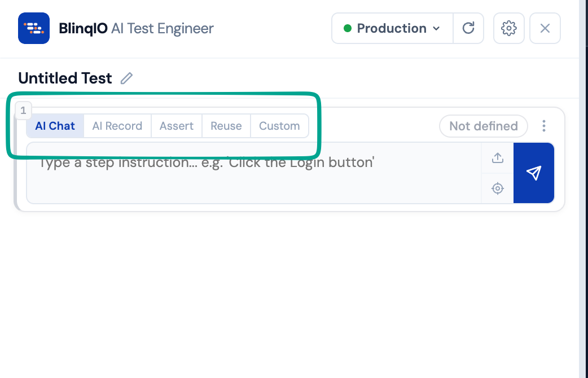The height and width of the screenshot is (378, 588).
Task: Close the panel with the X button
Action: tap(545, 28)
